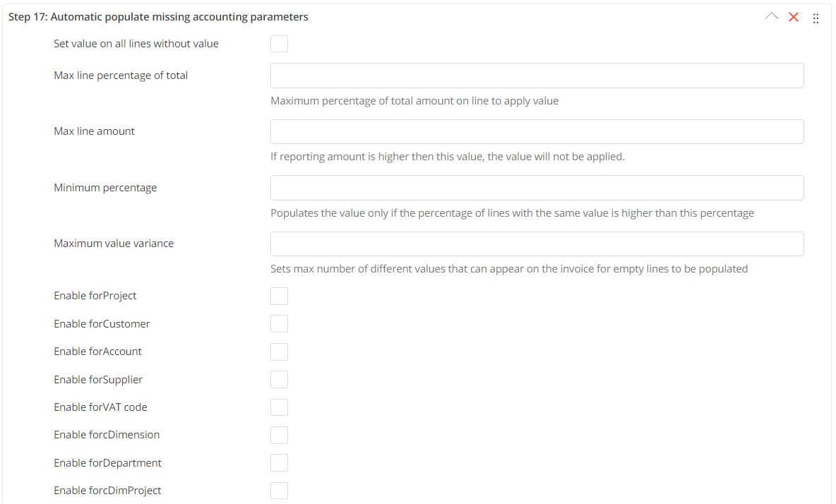Select the Maximum value variance field

[x=537, y=244]
